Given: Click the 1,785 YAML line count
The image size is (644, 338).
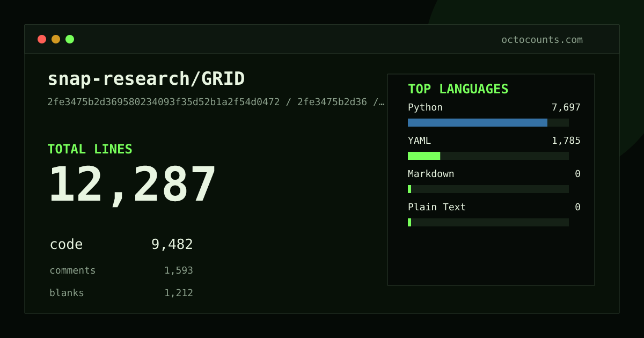Looking at the screenshot, I should pyautogui.click(x=566, y=141).
